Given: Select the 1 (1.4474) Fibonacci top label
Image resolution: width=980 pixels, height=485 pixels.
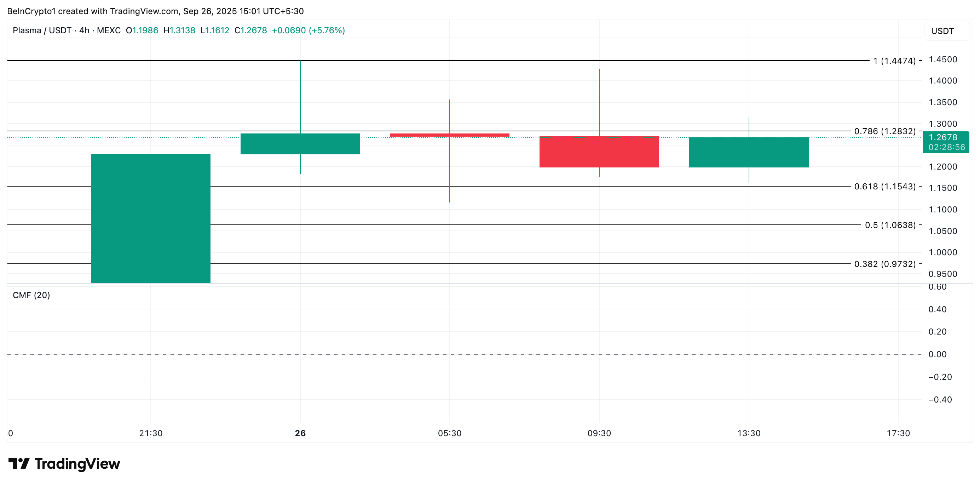Looking at the screenshot, I should 894,61.
